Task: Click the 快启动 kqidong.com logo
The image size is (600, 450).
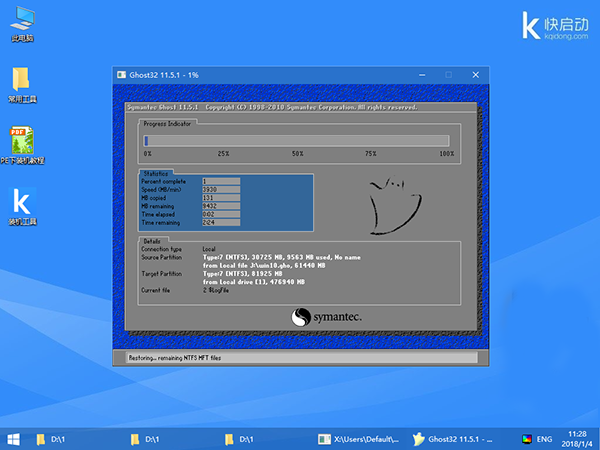Action: point(555,25)
